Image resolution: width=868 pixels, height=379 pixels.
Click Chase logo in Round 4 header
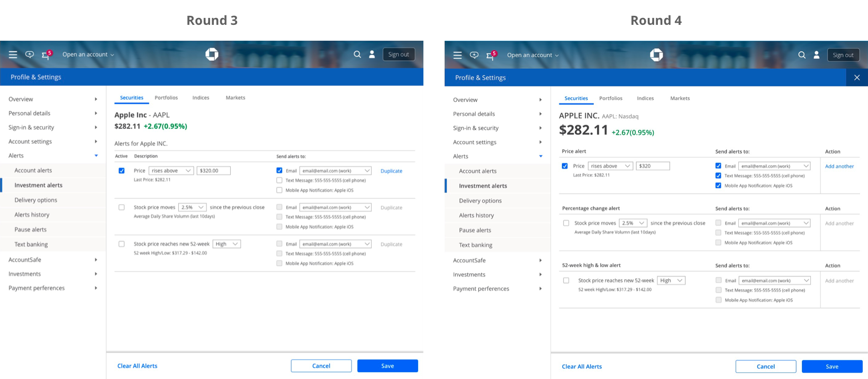click(656, 54)
